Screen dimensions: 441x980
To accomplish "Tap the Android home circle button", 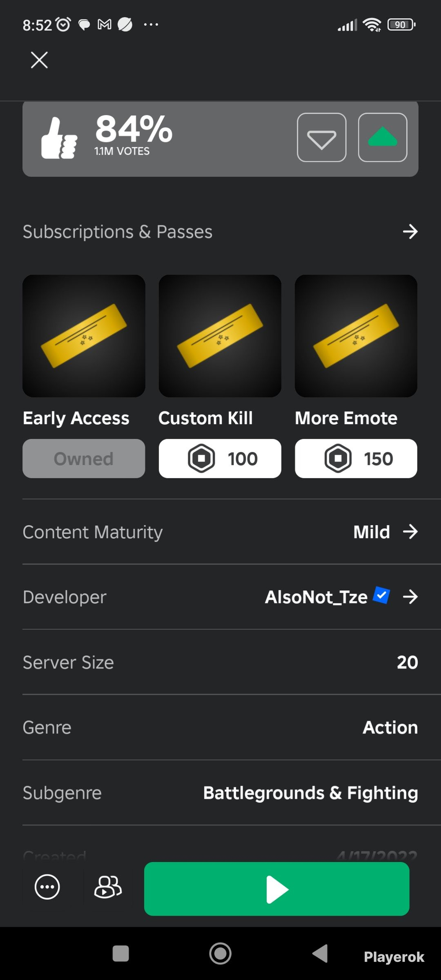I will pyautogui.click(x=220, y=953).
